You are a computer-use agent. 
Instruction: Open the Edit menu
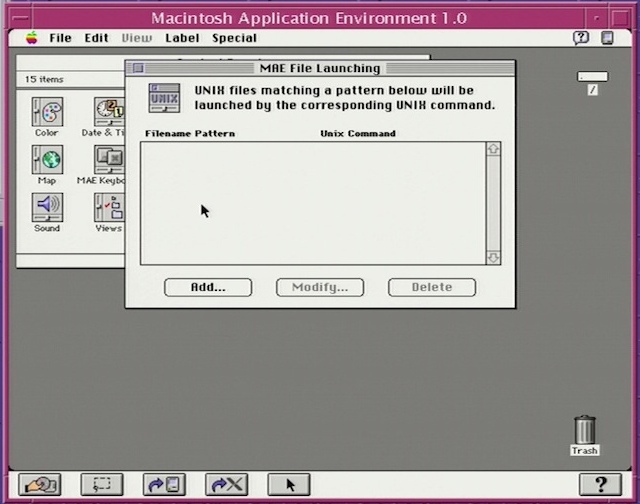[96, 38]
